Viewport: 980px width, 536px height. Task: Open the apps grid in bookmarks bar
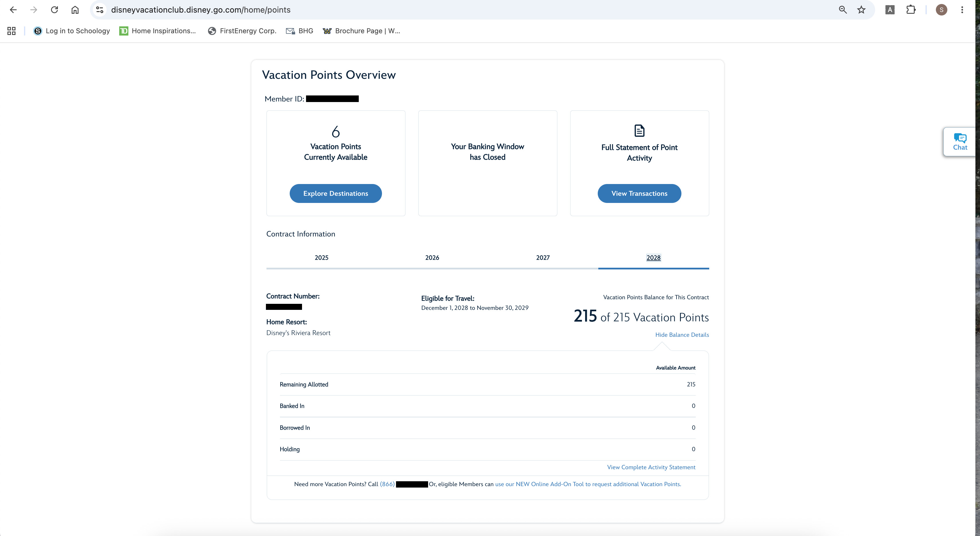tap(11, 31)
